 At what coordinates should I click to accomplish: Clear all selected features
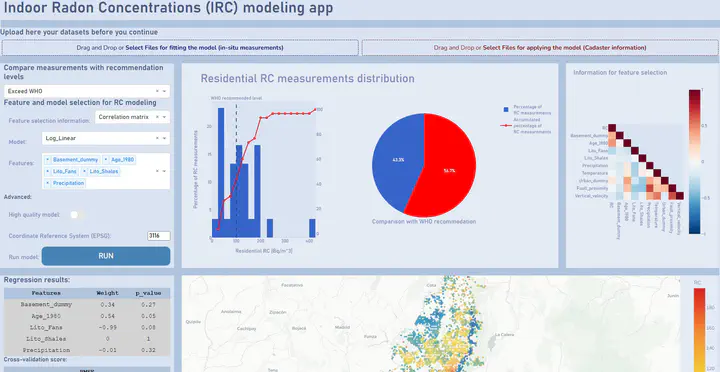tap(157, 171)
